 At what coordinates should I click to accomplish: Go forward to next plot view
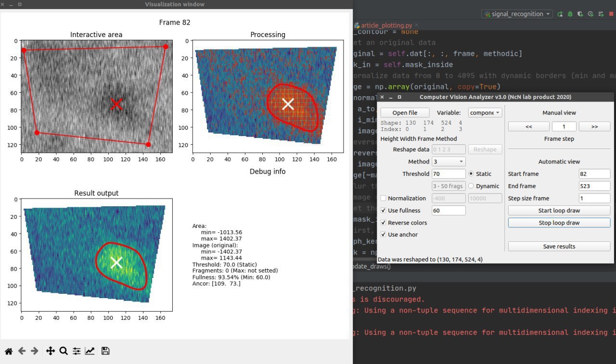coord(34,351)
